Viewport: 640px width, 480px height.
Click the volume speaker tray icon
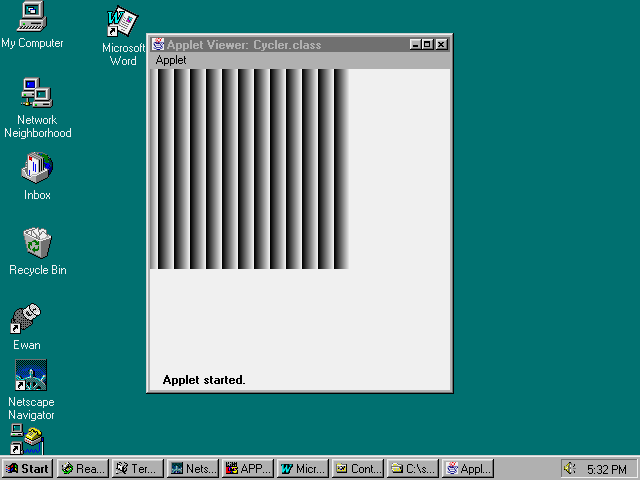coord(570,468)
